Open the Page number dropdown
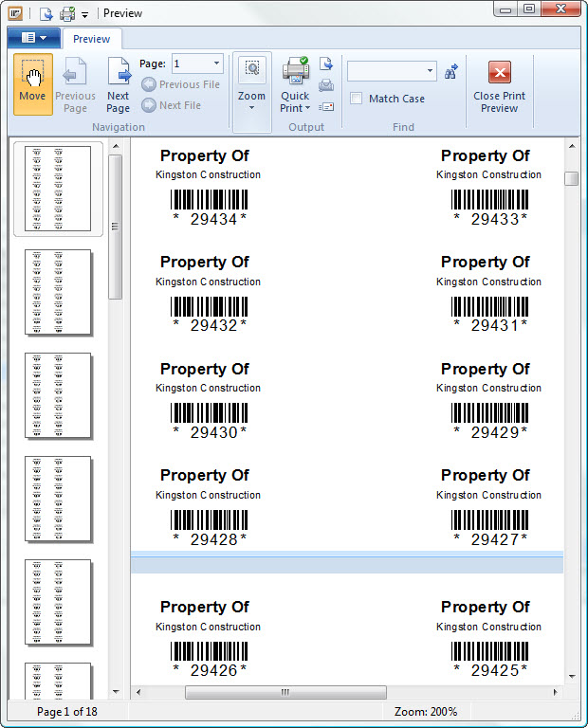Viewport: 588px width, 728px height. pyautogui.click(x=216, y=64)
